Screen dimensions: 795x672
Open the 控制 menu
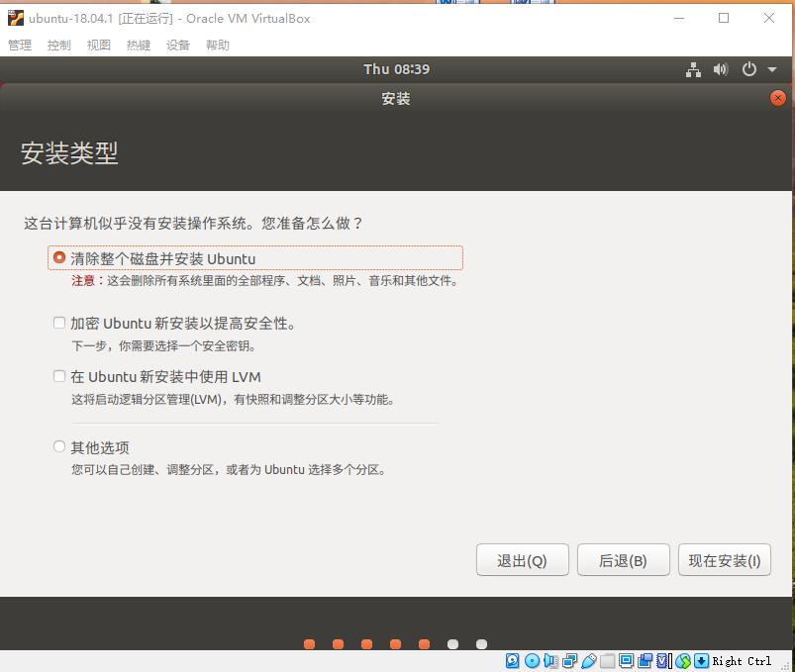[59, 46]
